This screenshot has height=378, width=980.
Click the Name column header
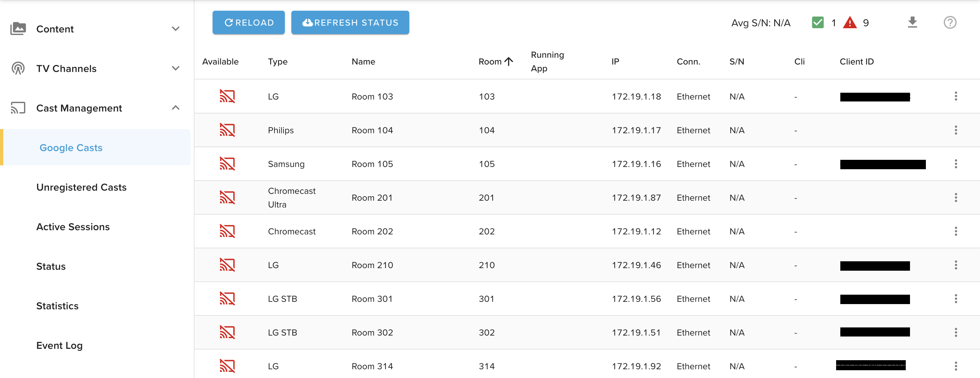pos(363,62)
